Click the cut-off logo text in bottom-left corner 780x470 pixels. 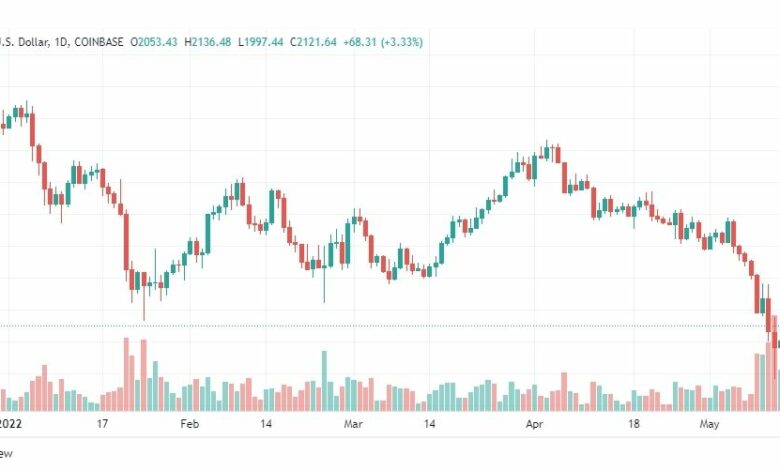[x=6, y=453]
